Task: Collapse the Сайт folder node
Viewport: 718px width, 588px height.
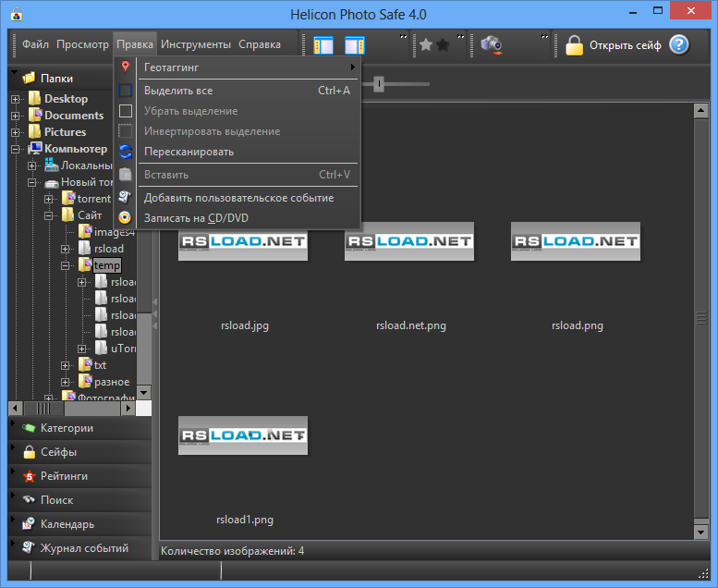Action: [x=49, y=215]
